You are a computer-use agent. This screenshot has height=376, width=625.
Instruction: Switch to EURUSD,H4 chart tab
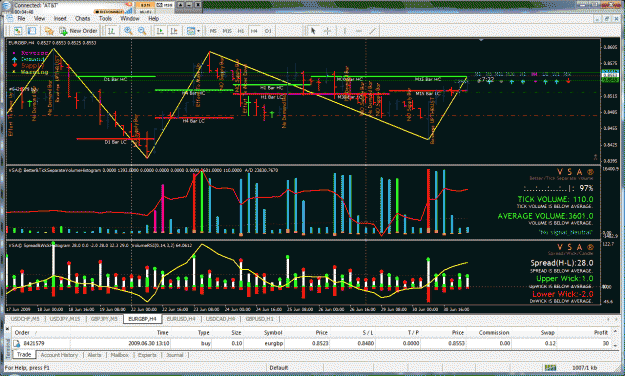181,319
